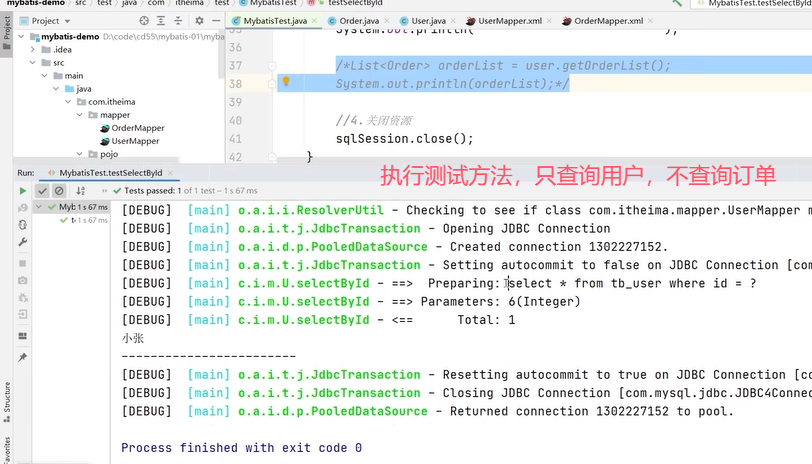Image resolution: width=812 pixels, height=464 pixels.
Task: Click the Expand All icon in Project panel
Action: 161,21
